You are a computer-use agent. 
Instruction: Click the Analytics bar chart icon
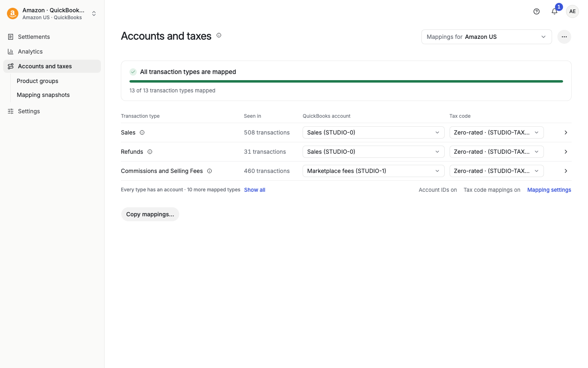11,52
